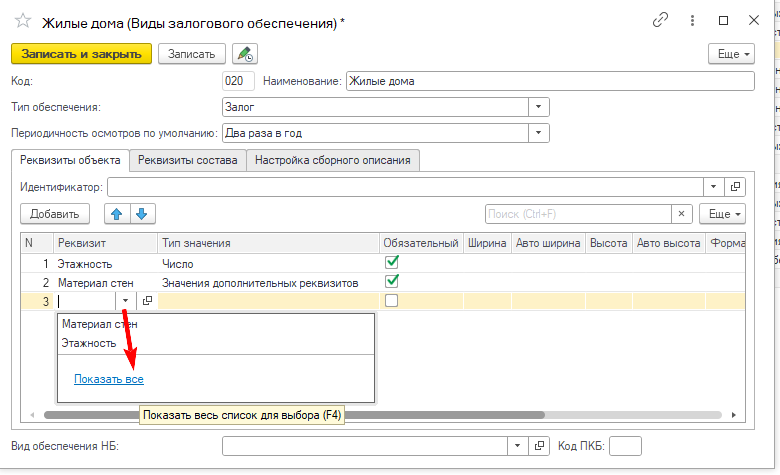The image size is (780, 475).
Task: Click the edit history pencil icon
Action: coord(245,54)
